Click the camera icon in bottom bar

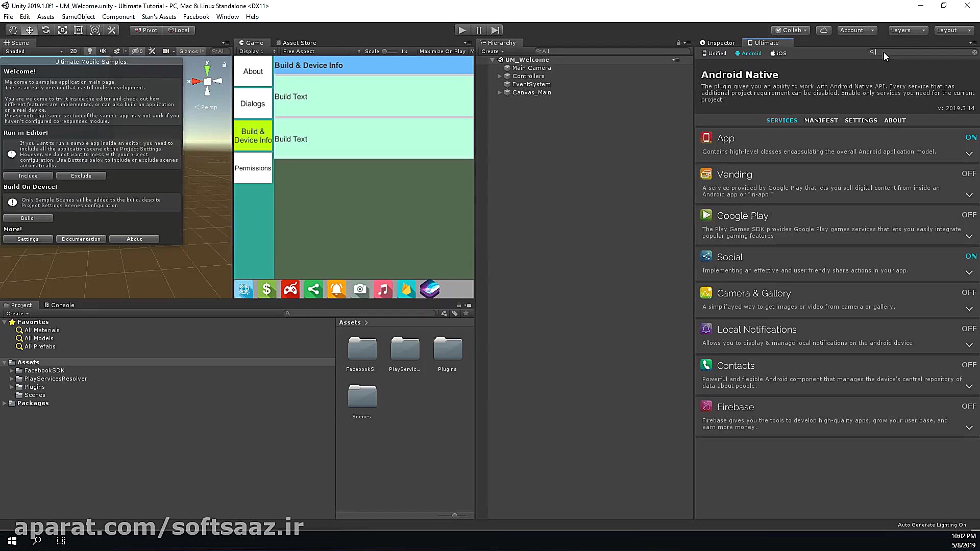[x=360, y=289]
